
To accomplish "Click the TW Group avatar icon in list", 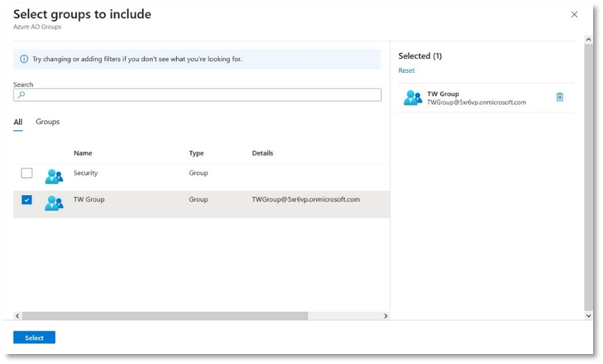I will tap(54, 203).
